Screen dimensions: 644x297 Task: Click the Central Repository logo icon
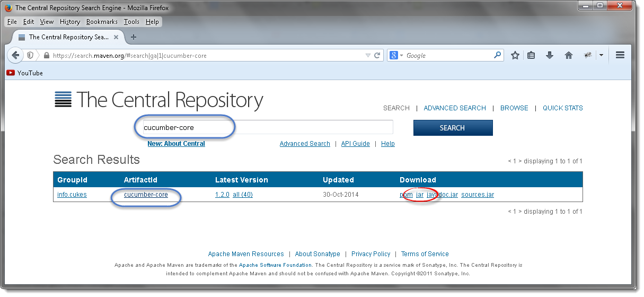(63, 99)
